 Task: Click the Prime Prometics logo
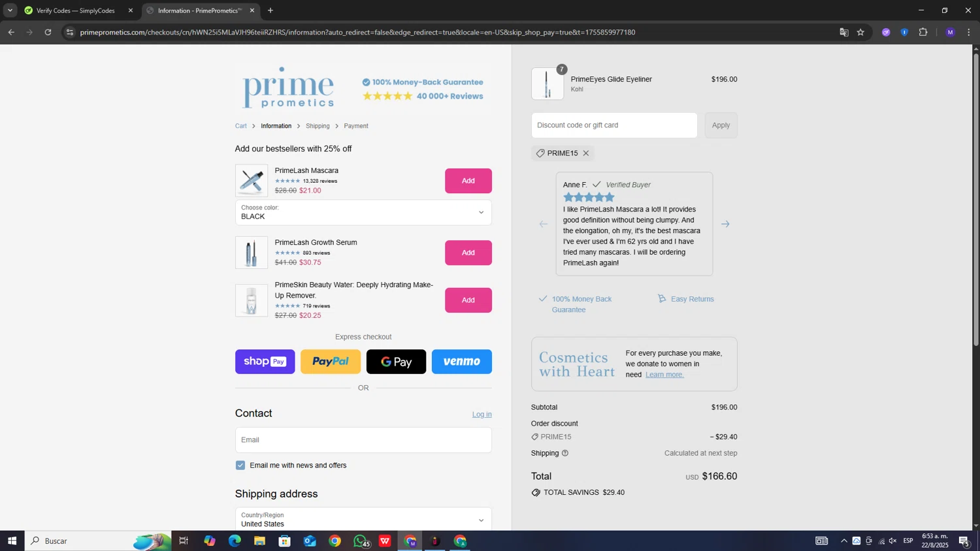288,87
